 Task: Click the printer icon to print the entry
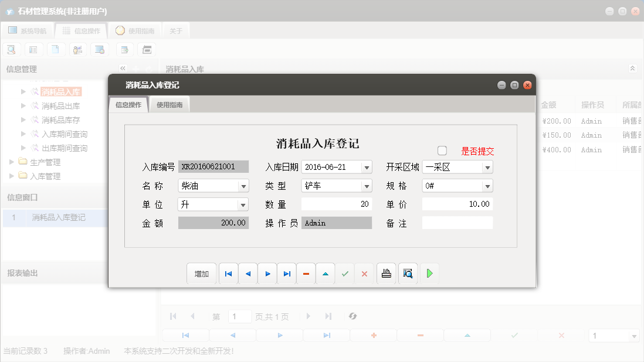(x=386, y=274)
